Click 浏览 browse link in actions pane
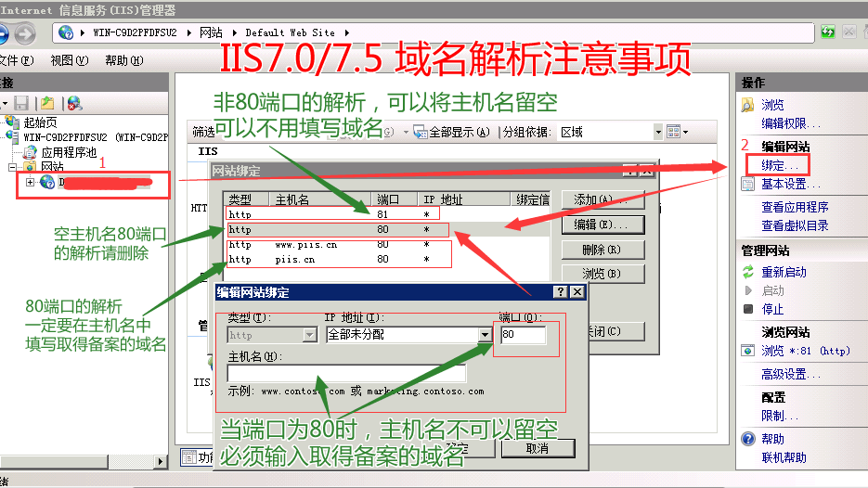 tap(772, 105)
